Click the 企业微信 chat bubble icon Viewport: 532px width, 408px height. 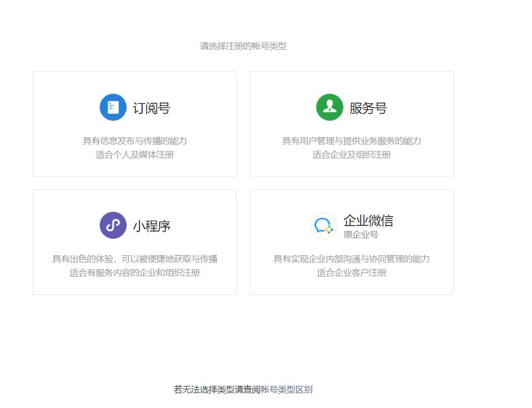pyautogui.click(x=323, y=226)
